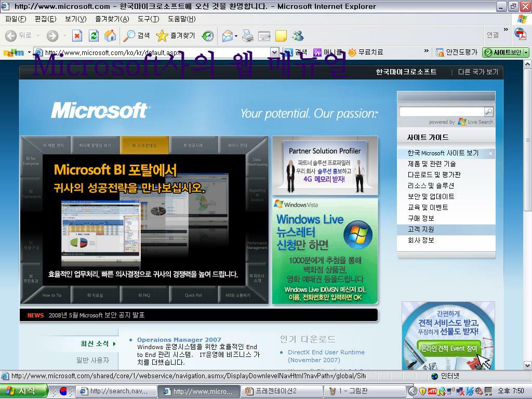Click the ATI icon in system tray
The height and width of the screenshot is (399, 532).
tap(432, 391)
